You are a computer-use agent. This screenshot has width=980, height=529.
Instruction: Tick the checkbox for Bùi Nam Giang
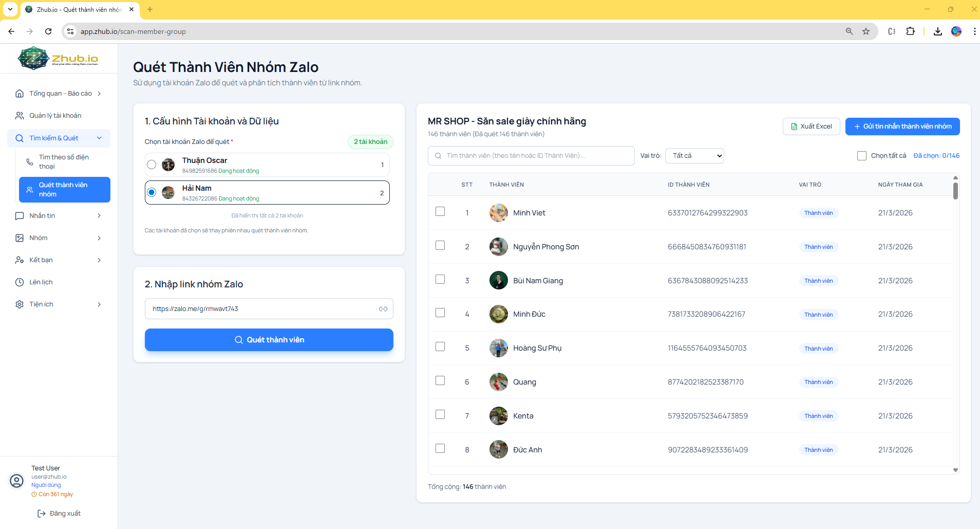click(440, 279)
